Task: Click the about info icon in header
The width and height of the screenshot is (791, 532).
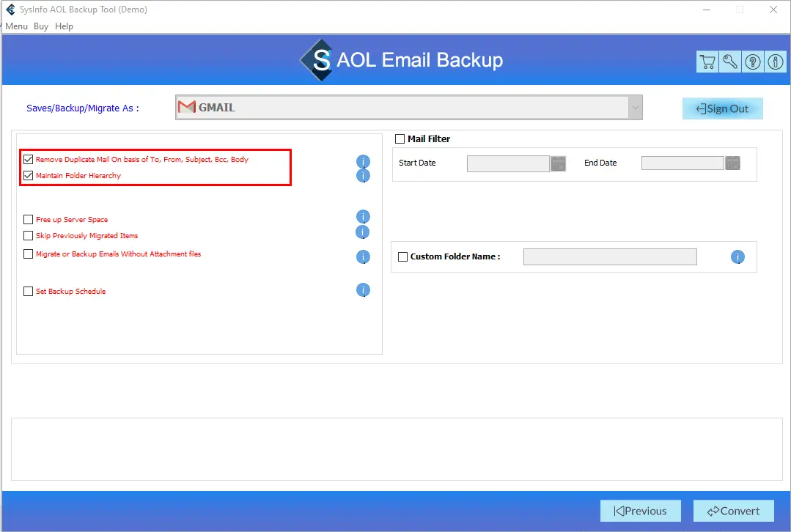Action: 776,62
